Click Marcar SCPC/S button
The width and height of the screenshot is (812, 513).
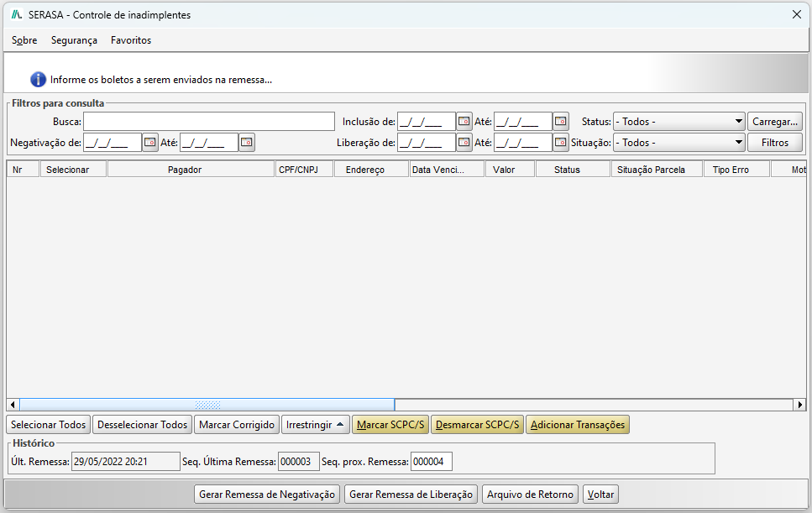[x=390, y=425]
